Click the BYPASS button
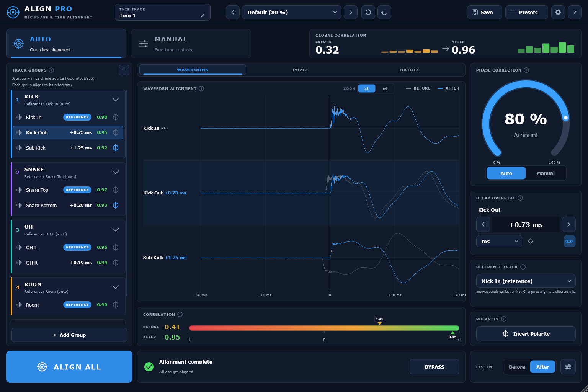Viewport: 588px width, 392px height. tap(434, 367)
